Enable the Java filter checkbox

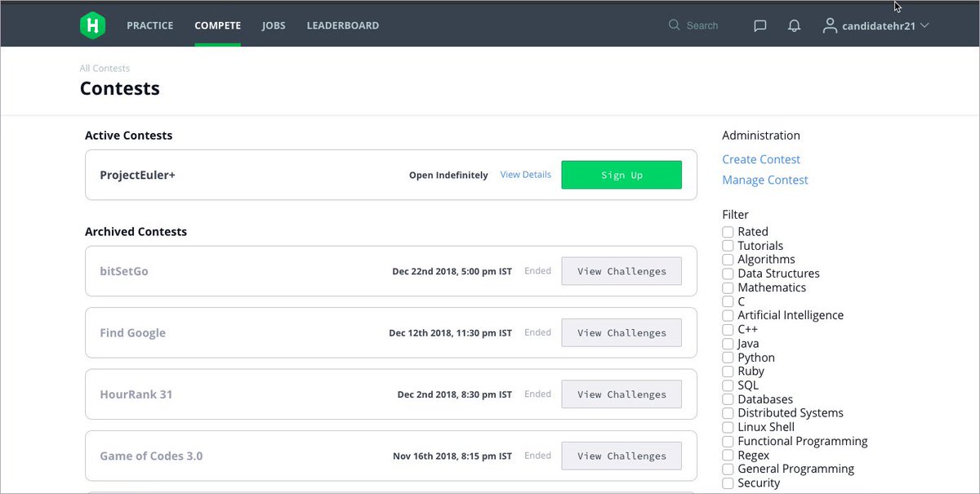click(x=728, y=344)
